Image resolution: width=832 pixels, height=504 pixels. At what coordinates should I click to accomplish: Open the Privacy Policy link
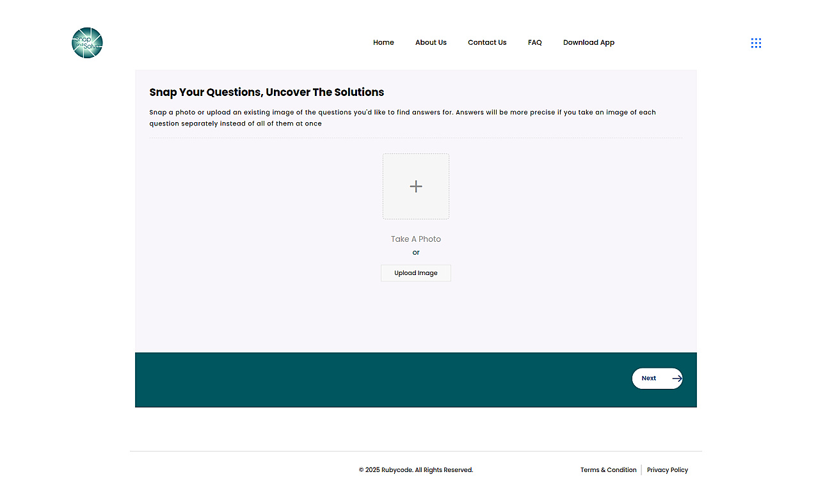pyautogui.click(x=668, y=469)
